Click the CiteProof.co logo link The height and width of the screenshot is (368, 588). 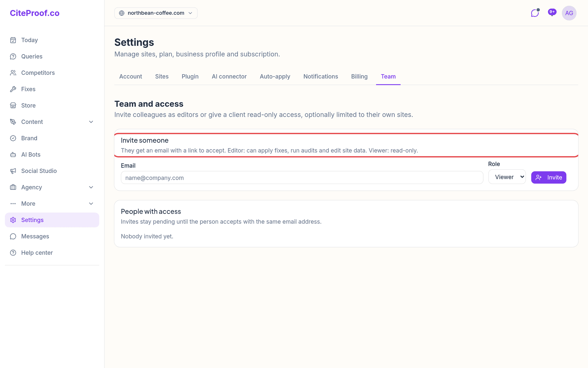pos(35,13)
